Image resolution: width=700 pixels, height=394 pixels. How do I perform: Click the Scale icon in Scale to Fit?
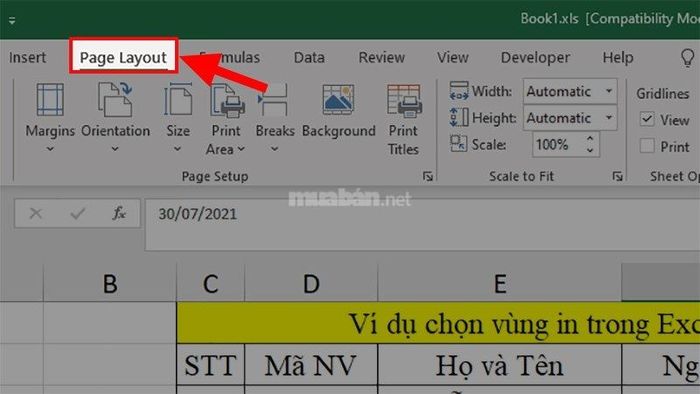click(458, 144)
